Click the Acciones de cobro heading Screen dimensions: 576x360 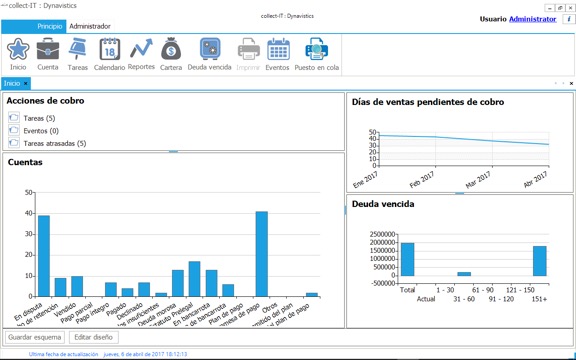(45, 101)
